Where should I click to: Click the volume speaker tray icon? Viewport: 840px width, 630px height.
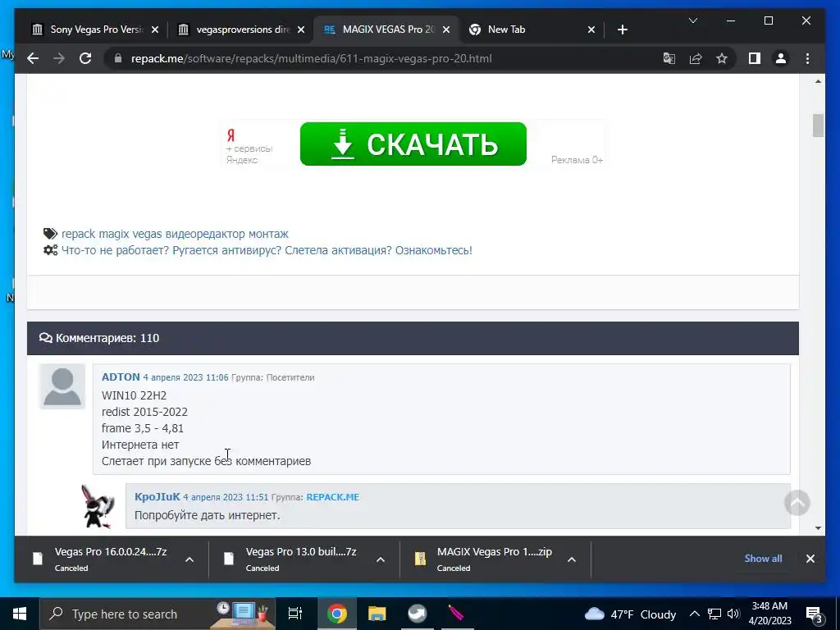tap(733, 614)
